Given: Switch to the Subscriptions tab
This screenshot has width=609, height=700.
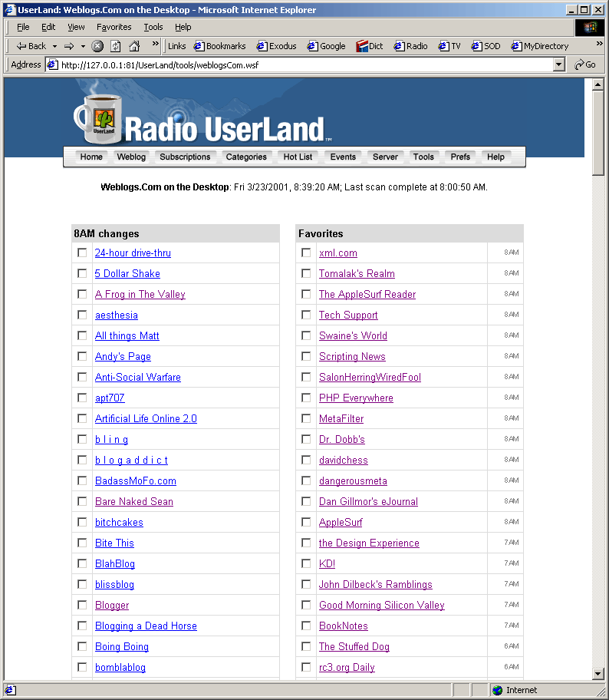Looking at the screenshot, I should [185, 157].
